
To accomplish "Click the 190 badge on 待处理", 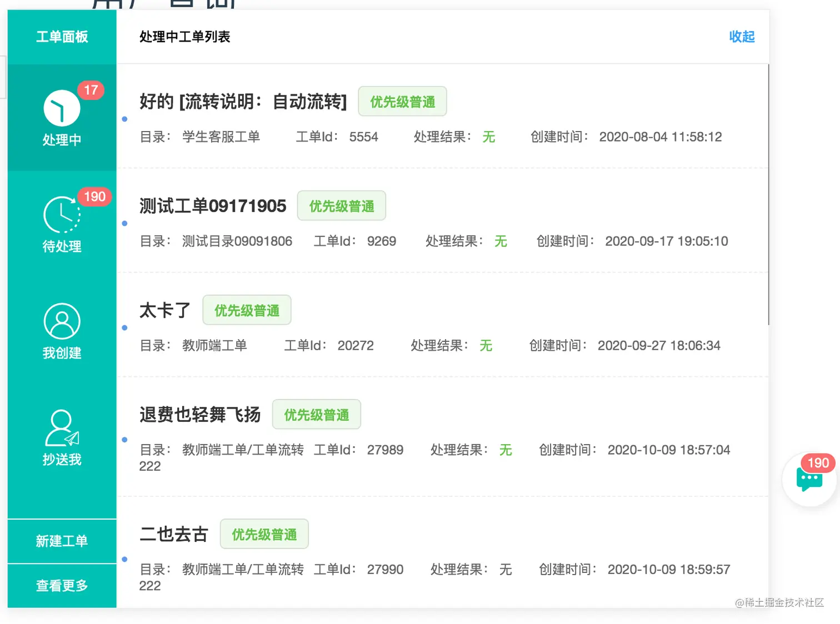I will [95, 196].
